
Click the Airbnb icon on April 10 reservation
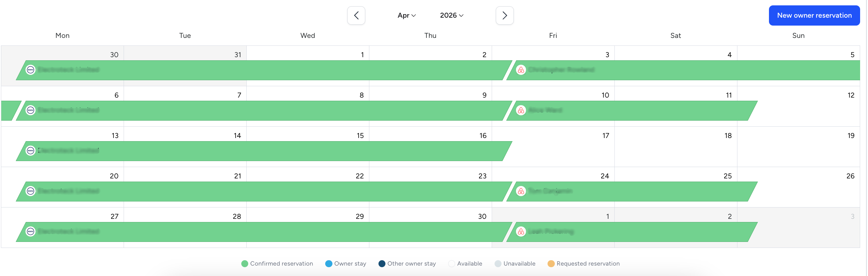coord(521,110)
